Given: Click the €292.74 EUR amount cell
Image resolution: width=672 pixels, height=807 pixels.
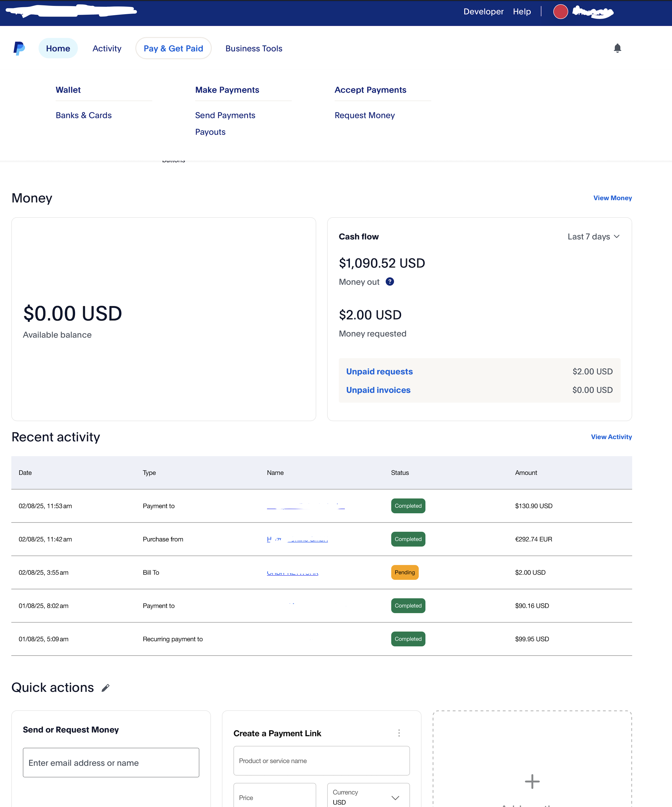Looking at the screenshot, I should click(534, 539).
